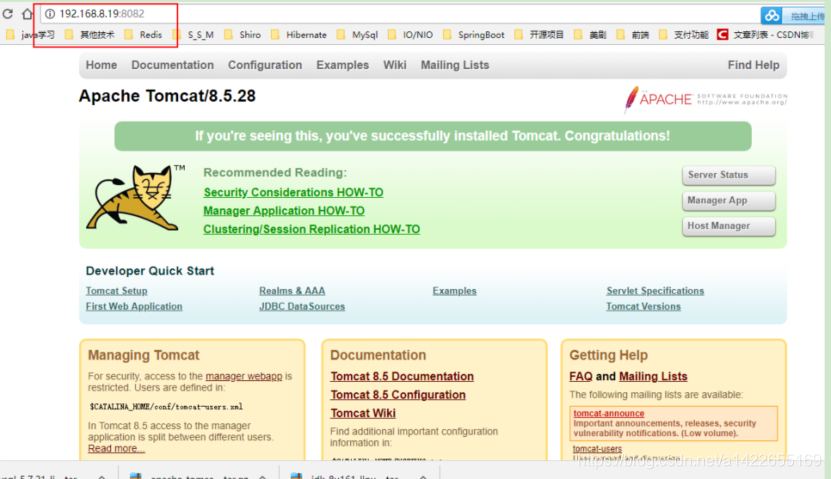Open the Tomcat Versions link
The width and height of the screenshot is (831, 479).
pos(643,306)
